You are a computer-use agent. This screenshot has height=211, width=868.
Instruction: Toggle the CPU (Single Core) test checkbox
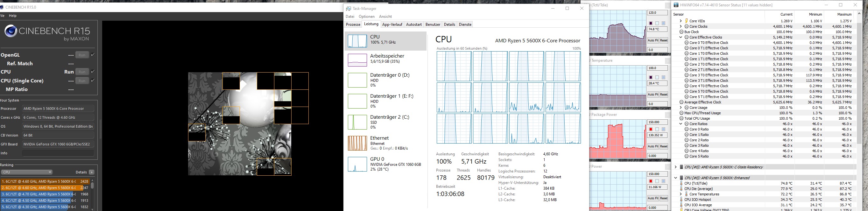(x=93, y=81)
